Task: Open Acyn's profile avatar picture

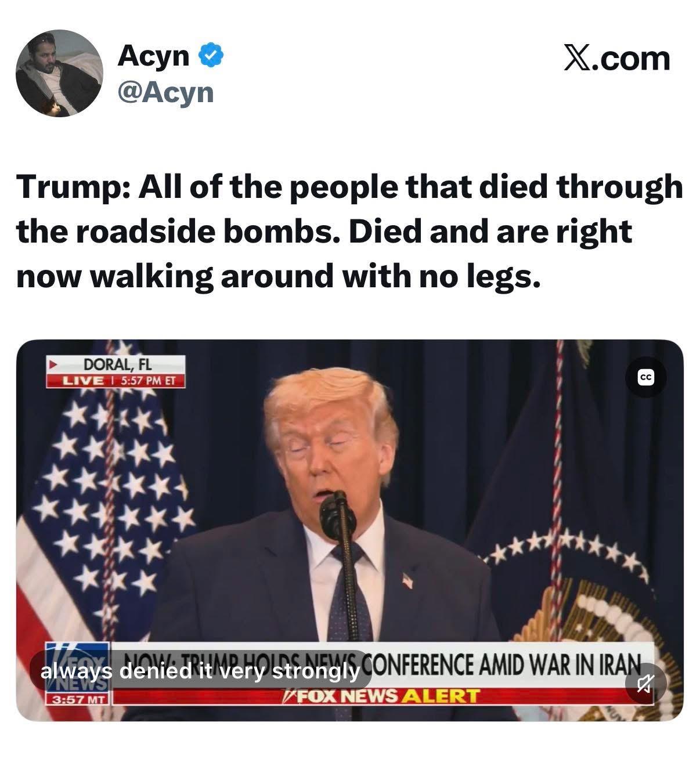Action: click(59, 74)
